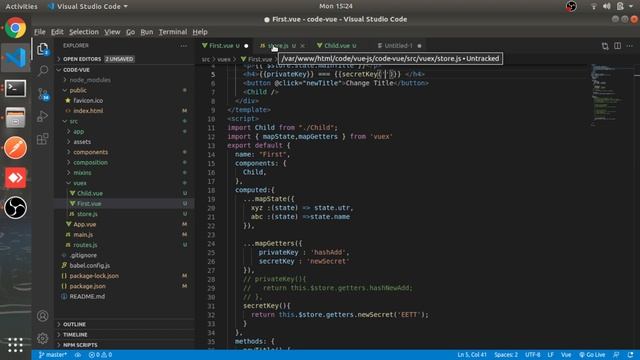Click the vuex breadcrumb segment
Viewport: 640px width, 360px height.
(224, 59)
